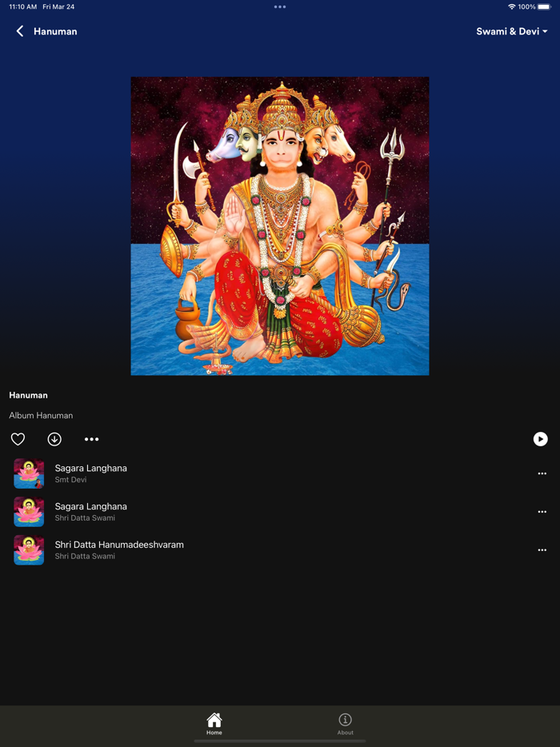Tap the Hanuman page title in header
This screenshot has height=747, width=560.
[x=55, y=31]
